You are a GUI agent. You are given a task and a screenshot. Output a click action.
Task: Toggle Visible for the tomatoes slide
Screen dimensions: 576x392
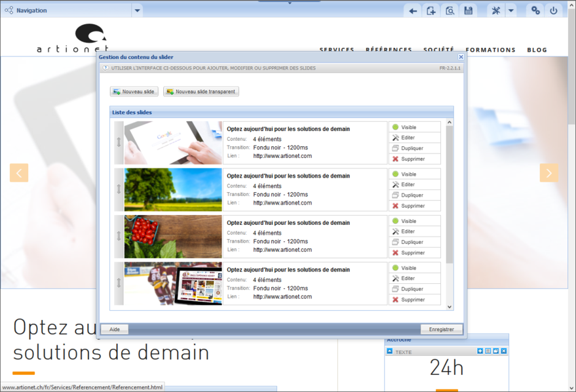pyautogui.click(x=415, y=221)
